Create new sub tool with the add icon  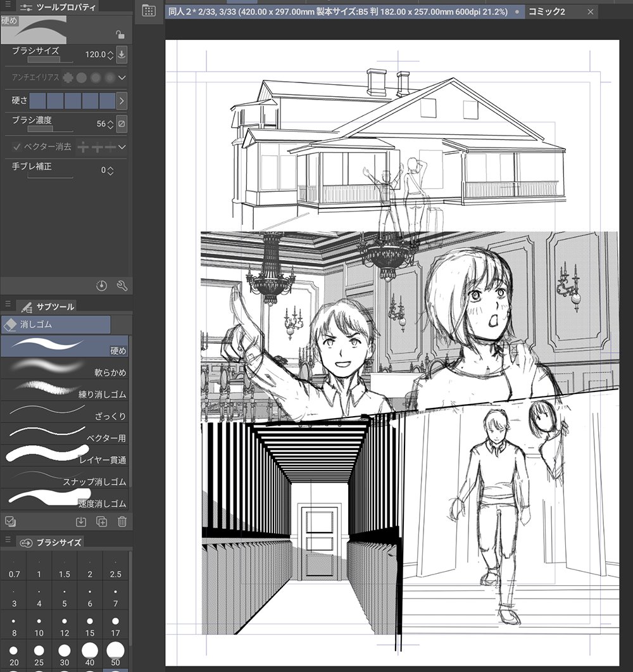[x=102, y=521]
